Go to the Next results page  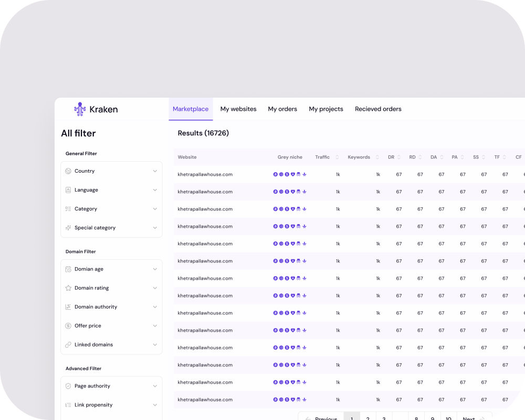474,417
